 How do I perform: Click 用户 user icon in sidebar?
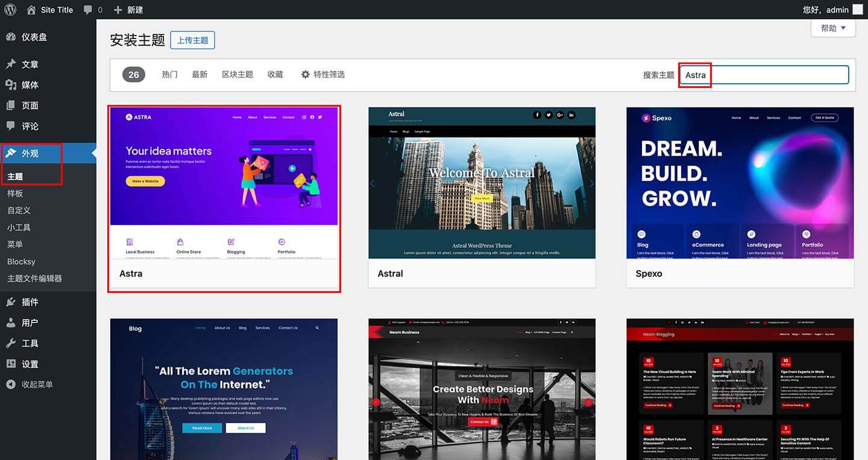[11, 323]
